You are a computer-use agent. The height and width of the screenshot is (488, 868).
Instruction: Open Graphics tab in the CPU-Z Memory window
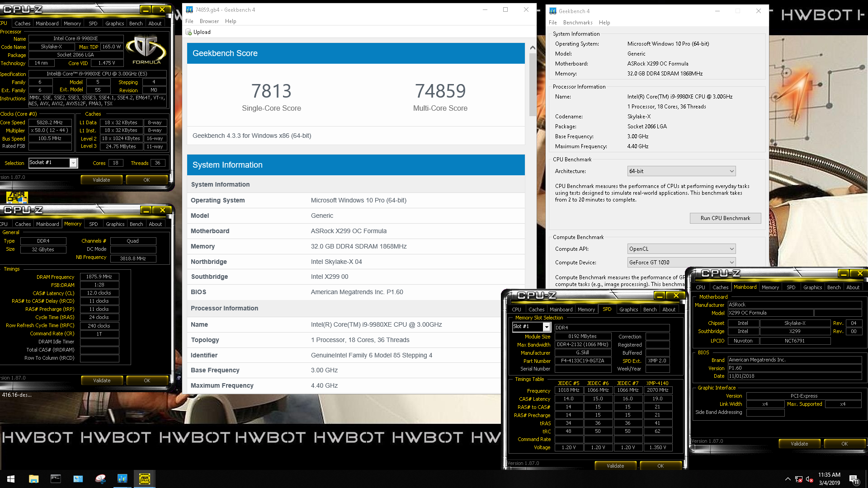click(115, 224)
